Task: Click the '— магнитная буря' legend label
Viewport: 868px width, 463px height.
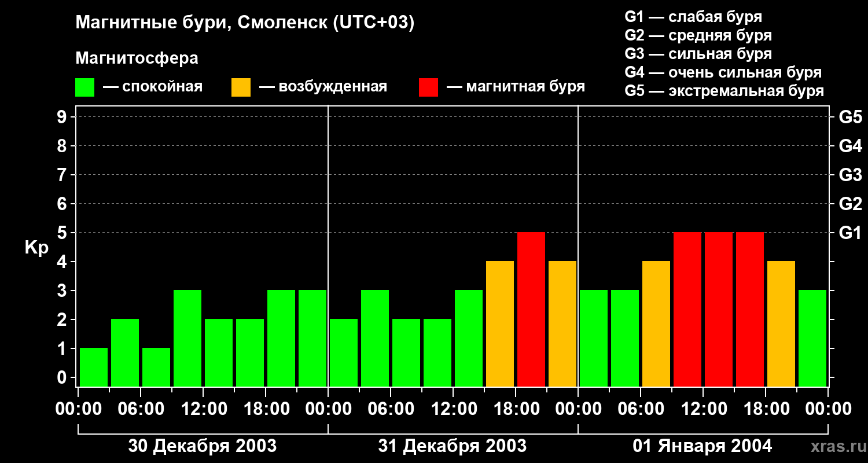Action: pyautogui.click(x=516, y=87)
